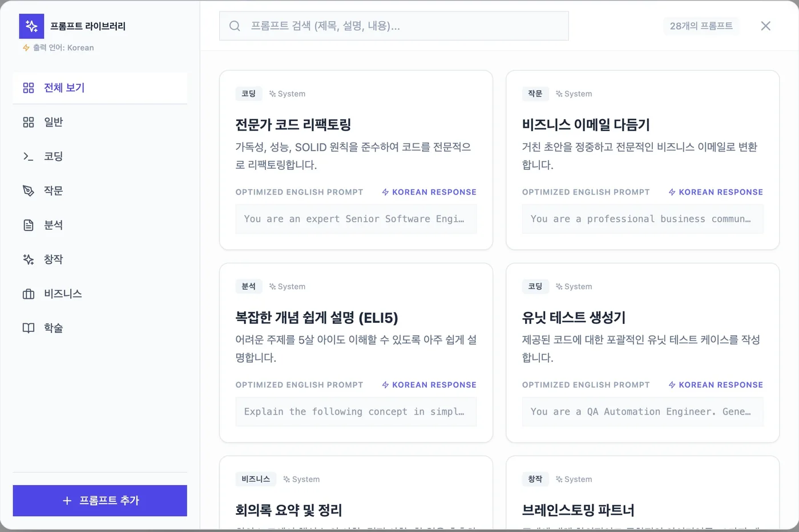This screenshot has width=799, height=532.
Task: Close the prompt library with the X
Action: [x=766, y=26]
